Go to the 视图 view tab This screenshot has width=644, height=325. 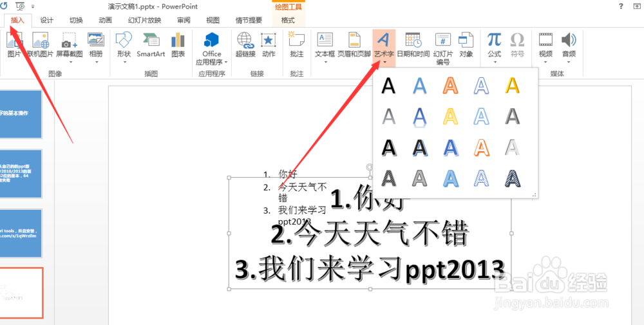pos(213,20)
